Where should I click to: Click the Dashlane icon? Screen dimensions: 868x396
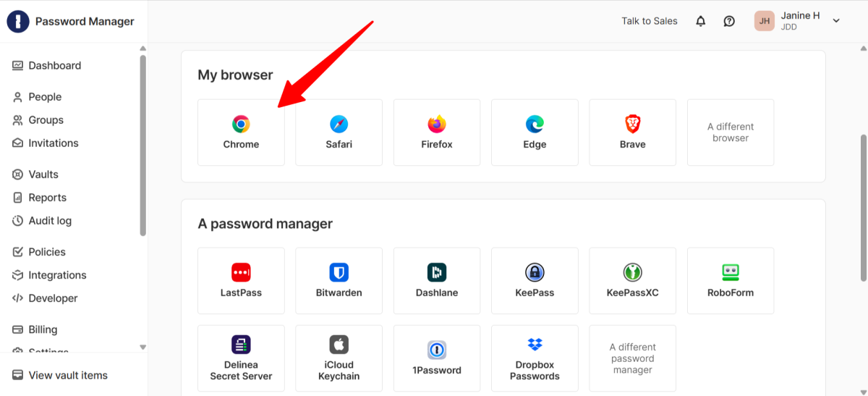coord(437,272)
